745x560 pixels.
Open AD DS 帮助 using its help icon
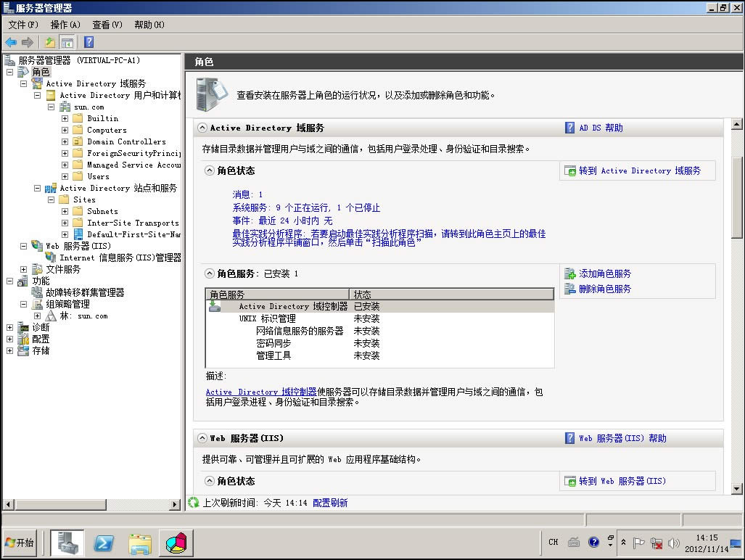pos(569,127)
